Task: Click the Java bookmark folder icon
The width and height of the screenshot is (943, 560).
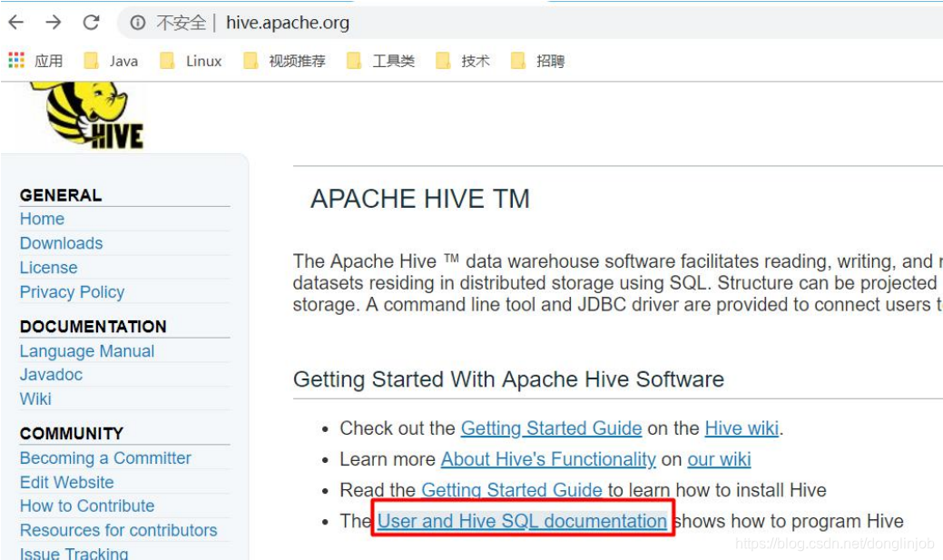Action: pos(91,60)
